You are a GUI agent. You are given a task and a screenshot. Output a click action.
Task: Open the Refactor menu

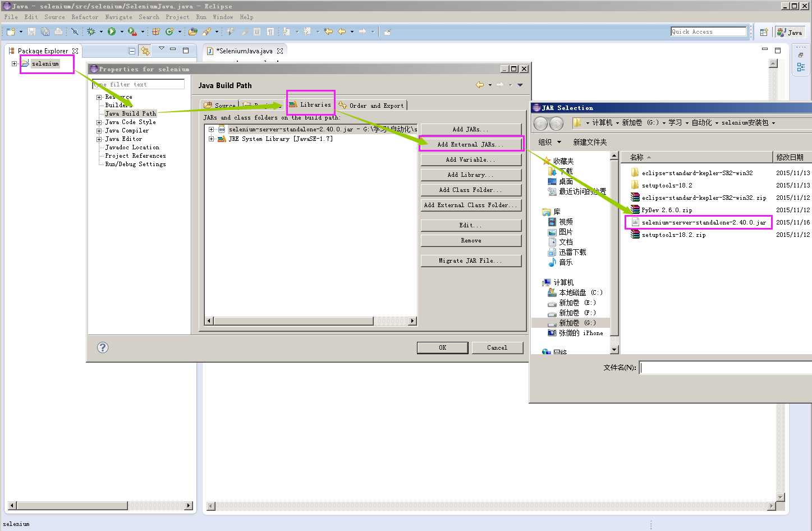(85, 17)
